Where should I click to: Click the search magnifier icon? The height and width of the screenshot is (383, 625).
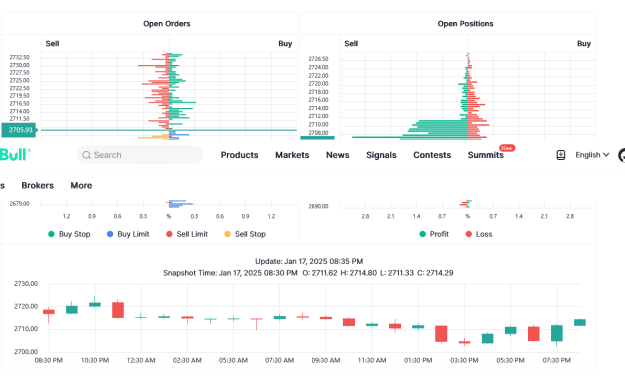click(x=86, y=155)
